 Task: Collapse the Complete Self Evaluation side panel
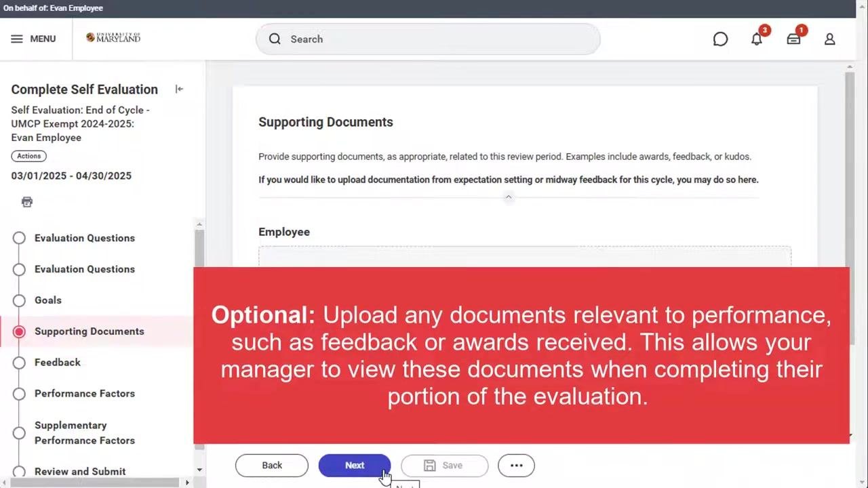pyautogui.click(x=179, y=89)
